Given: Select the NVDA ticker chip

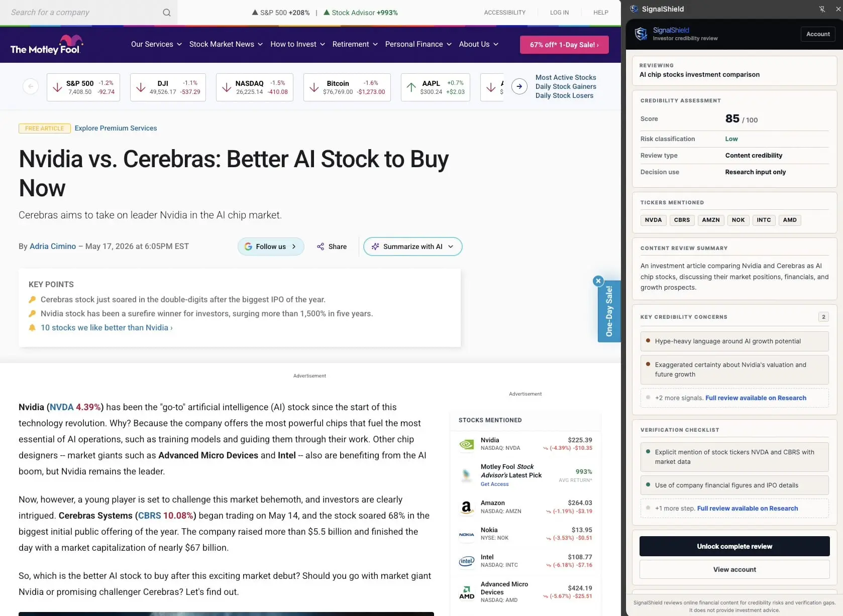Looking at the screenshot, I should tap(653, 220).
